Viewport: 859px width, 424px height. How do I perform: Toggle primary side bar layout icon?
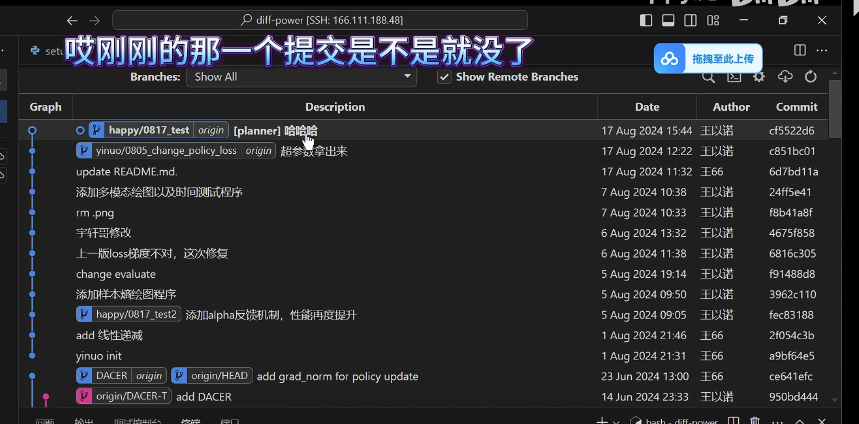click(x=646, y=20)
